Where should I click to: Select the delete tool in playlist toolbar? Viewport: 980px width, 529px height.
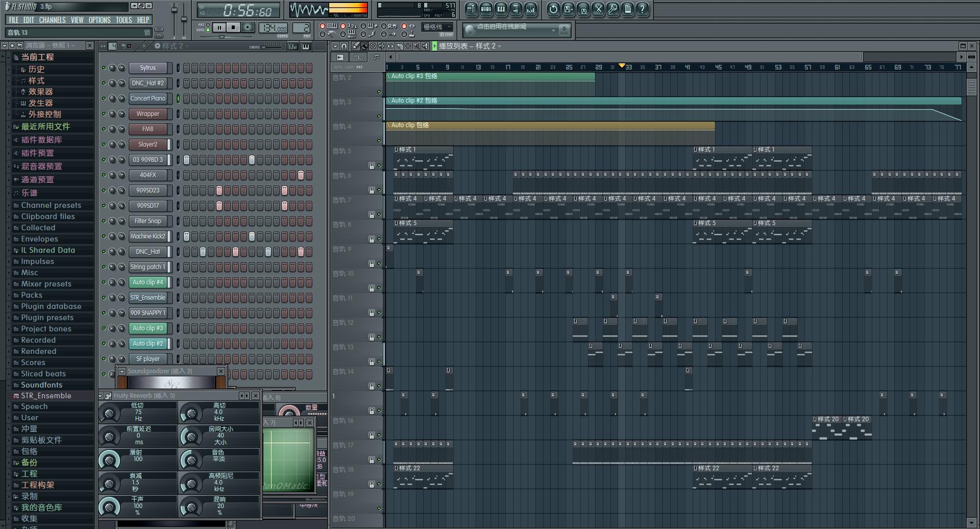pyautogui.click(x=373, y=46)
